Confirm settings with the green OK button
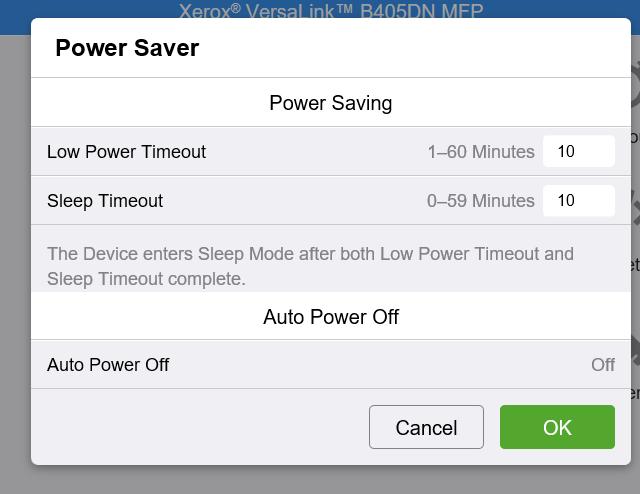This screenshot has width=640, height=494. (557, 427)
